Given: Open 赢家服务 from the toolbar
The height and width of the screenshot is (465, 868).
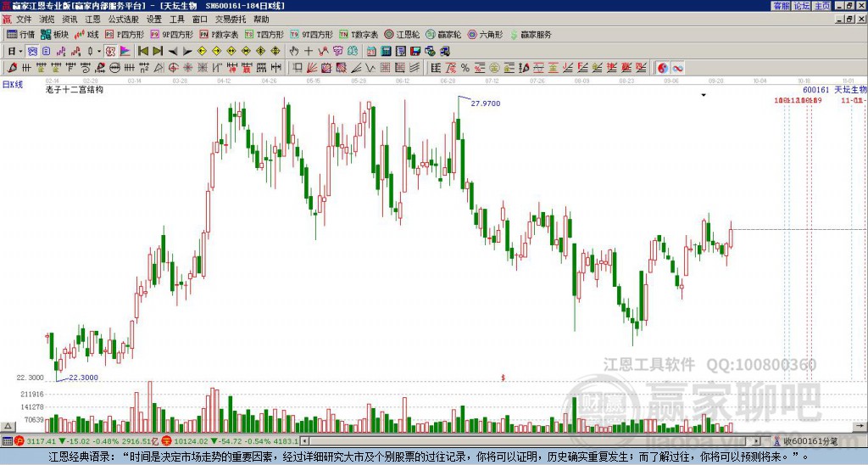Looking at the screenshot, I should point(531,34).
